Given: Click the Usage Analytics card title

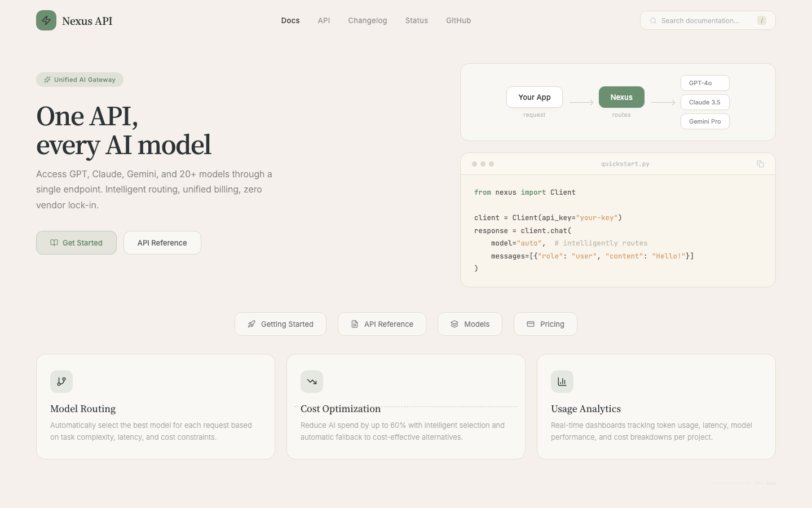Looking at the screenshot, I should coord(586,409).
